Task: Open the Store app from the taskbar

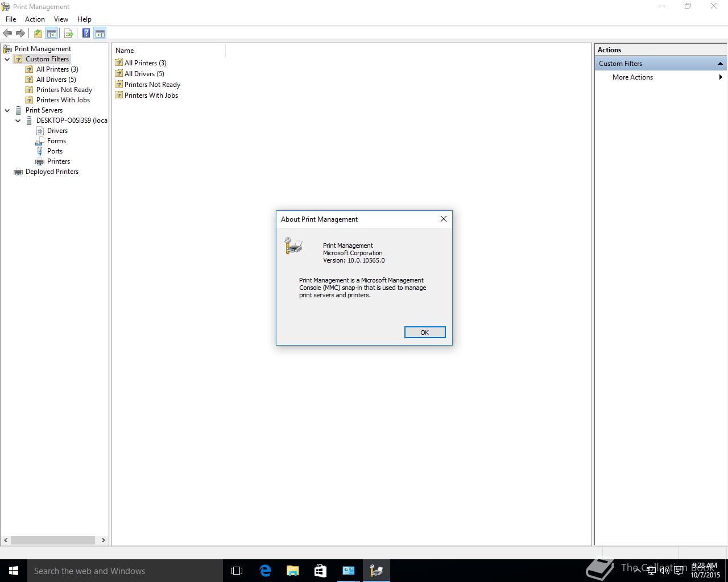Action: pos(320,571)
